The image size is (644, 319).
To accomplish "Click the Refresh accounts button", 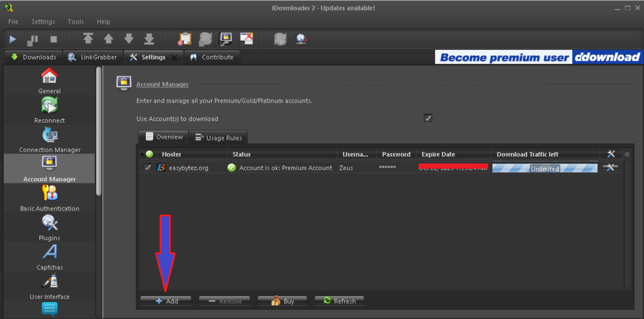I will pos(339,301).
